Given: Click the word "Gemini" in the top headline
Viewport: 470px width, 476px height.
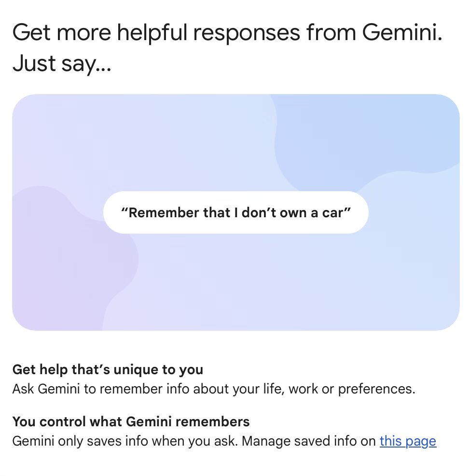Looking at the screenshot, I should (402, 32).
